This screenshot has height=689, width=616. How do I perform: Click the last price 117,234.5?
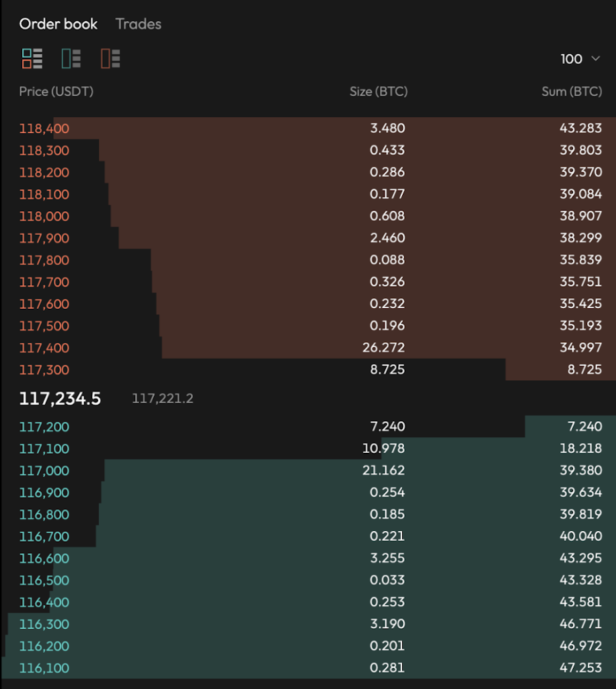[60, 398]
